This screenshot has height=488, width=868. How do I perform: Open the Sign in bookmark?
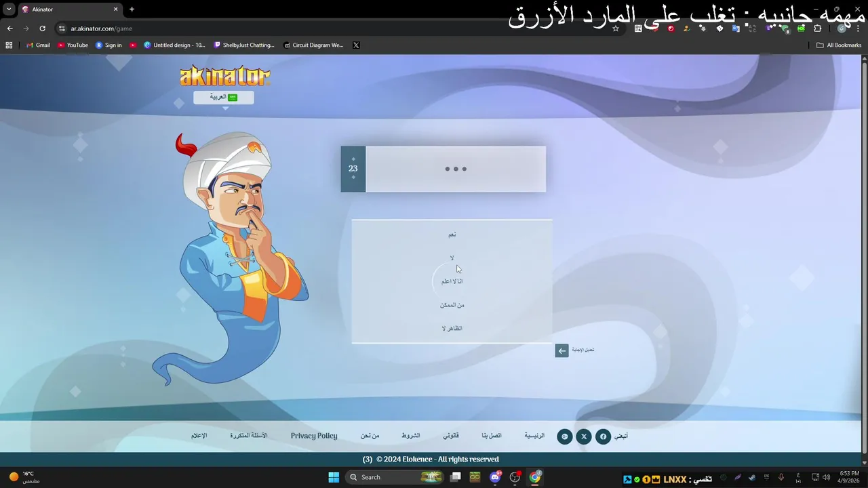tap(108, 45)
